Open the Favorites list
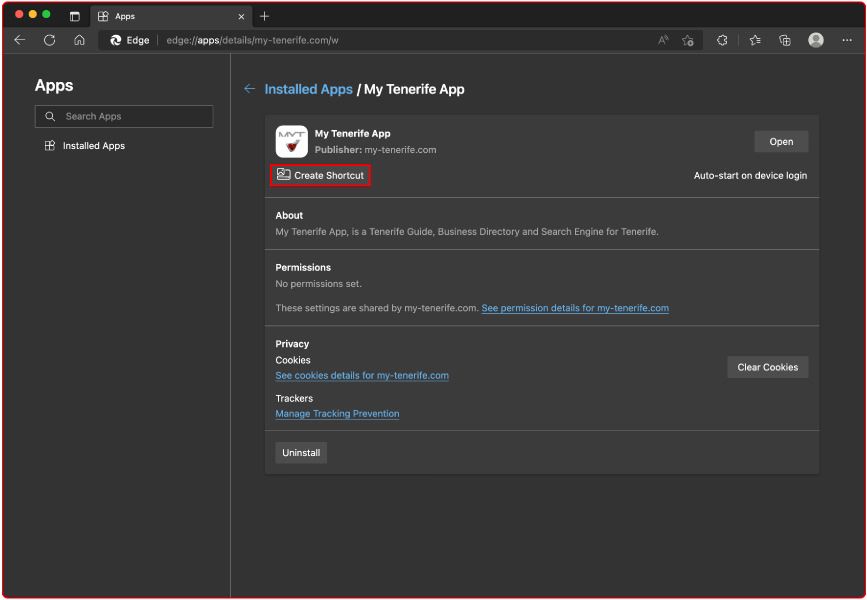 [755, 40]
